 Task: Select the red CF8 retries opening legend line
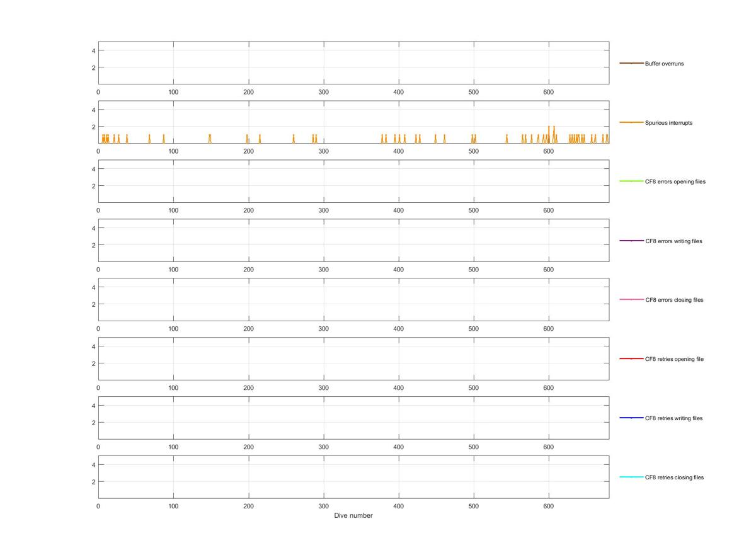coord(631,358)
